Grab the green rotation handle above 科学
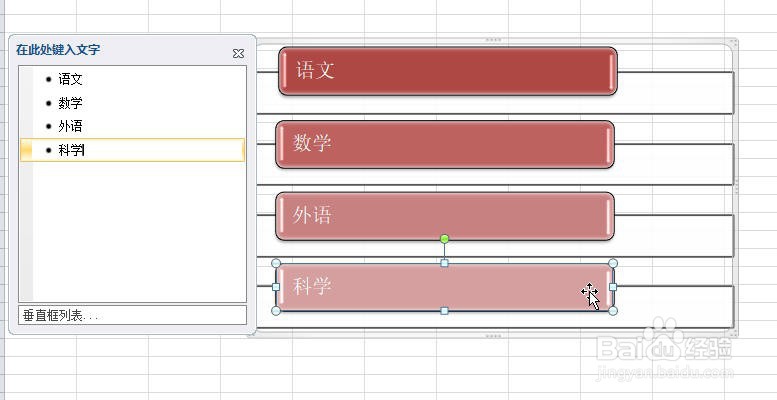This screenshot has width=777, height=400. point(444,239)
